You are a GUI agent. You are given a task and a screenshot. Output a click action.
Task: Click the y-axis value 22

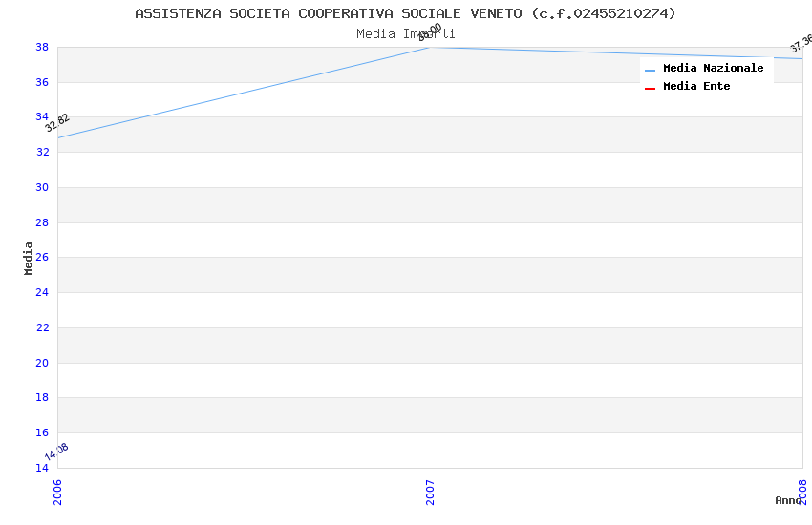click(42, 327)
